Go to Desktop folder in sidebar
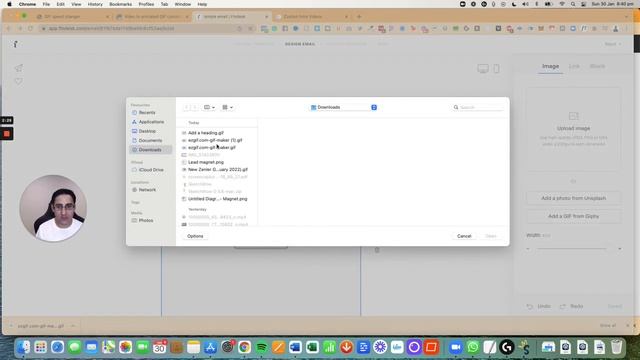 pos(147,131)
